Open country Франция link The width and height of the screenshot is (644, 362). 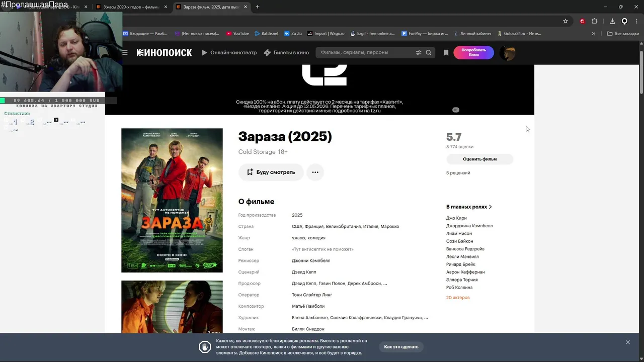pyautogui.click(x=314, y=226)
